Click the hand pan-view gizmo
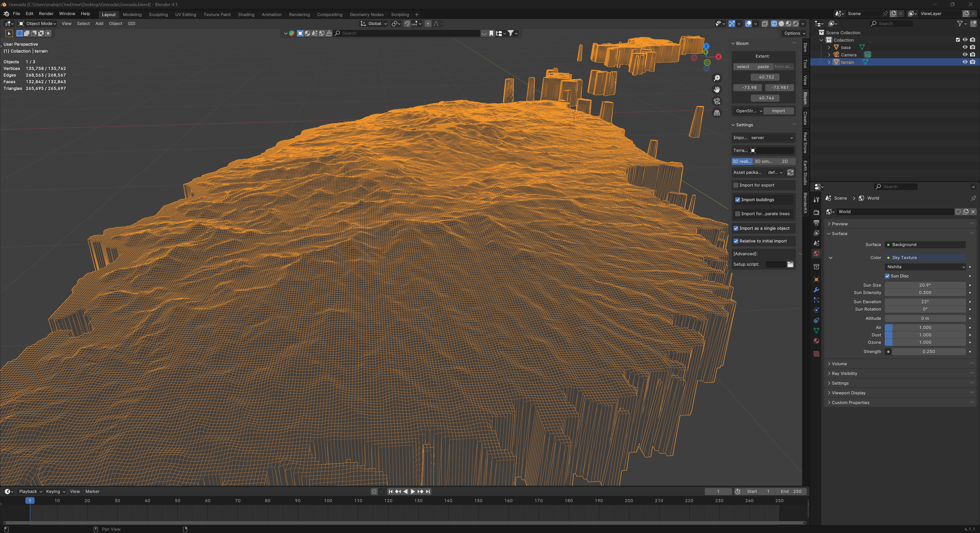 717,89
